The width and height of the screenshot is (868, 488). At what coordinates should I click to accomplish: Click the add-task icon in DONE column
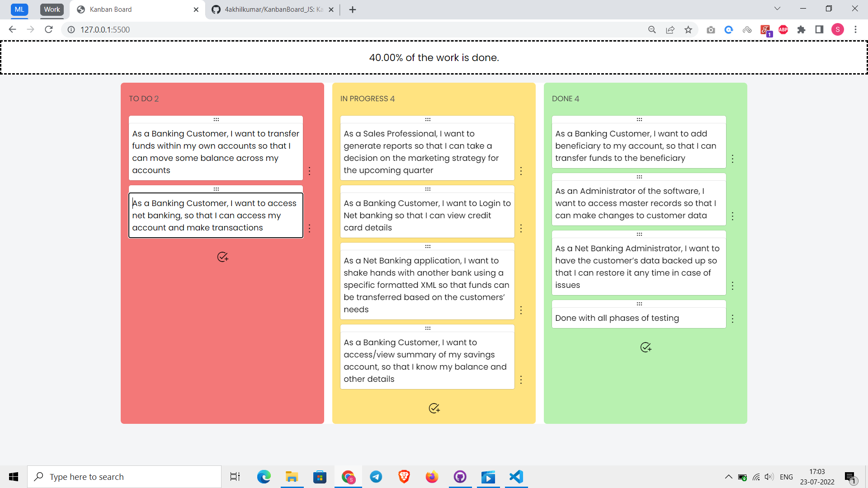point(646,347)
